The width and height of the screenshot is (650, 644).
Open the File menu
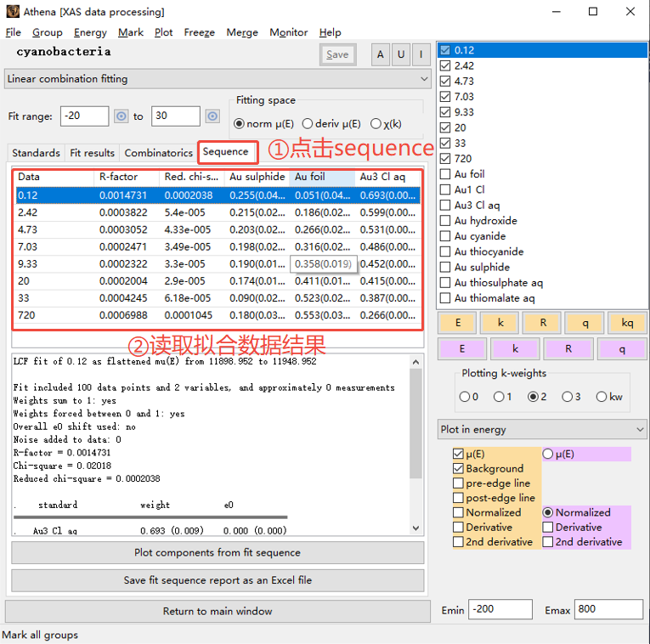pos(14,32)
